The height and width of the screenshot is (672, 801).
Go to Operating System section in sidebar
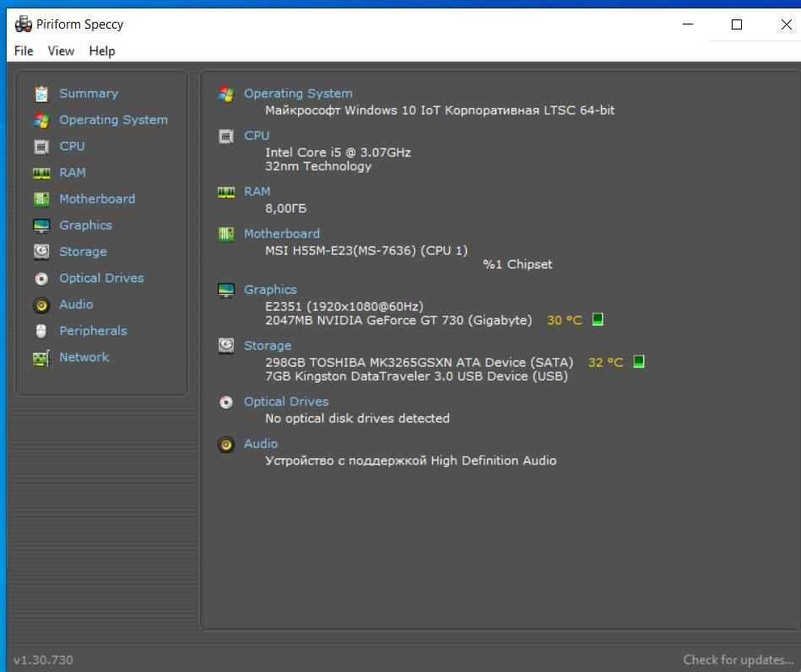coord(113,120)
